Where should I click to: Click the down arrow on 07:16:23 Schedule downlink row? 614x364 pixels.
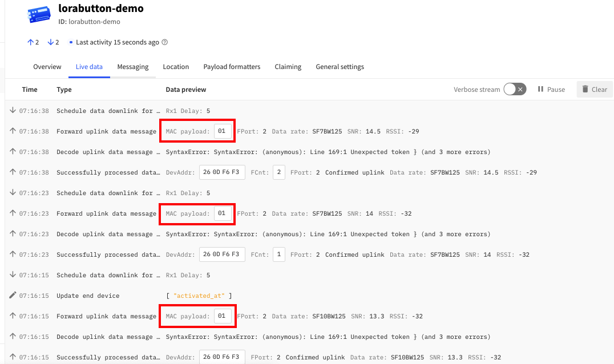pos(13,193)
